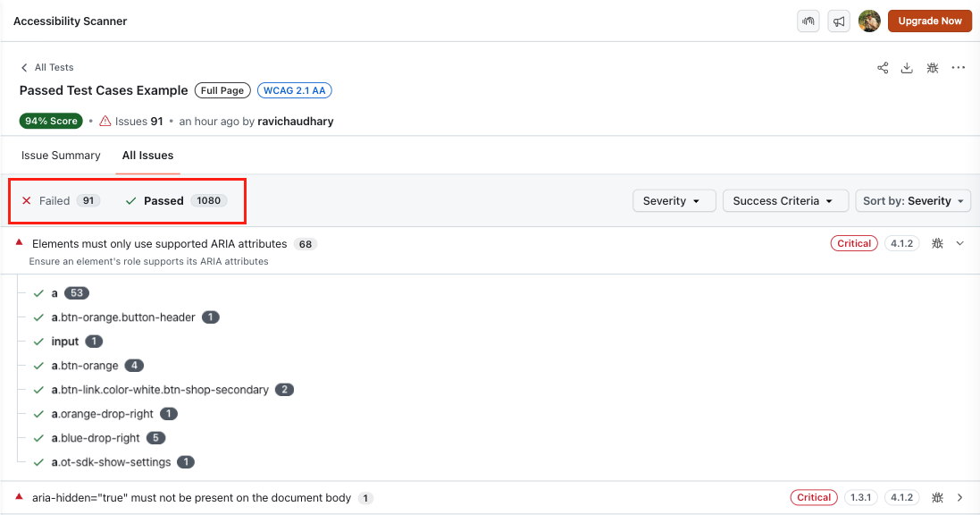Click Critical tag on the supported ARIA attributes row
Image resolution: width=980 pixels, height=515 pixels.
pos(854,243)
